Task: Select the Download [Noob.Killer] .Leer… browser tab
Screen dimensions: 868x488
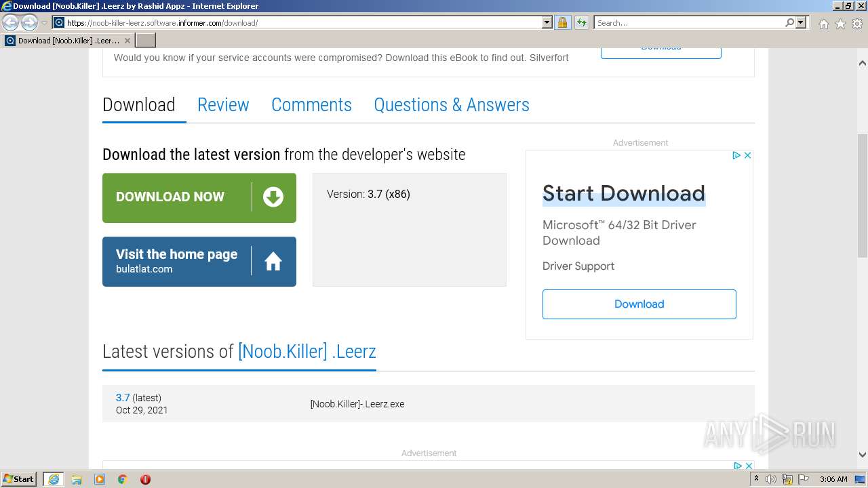Action: click(68, 40)
